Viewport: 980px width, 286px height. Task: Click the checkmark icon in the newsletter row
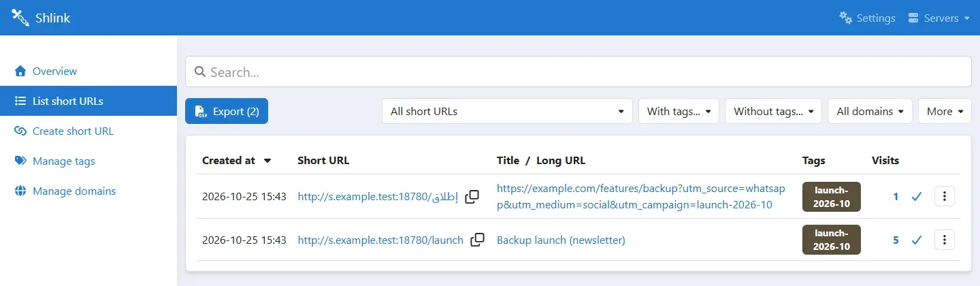point(916,240)
